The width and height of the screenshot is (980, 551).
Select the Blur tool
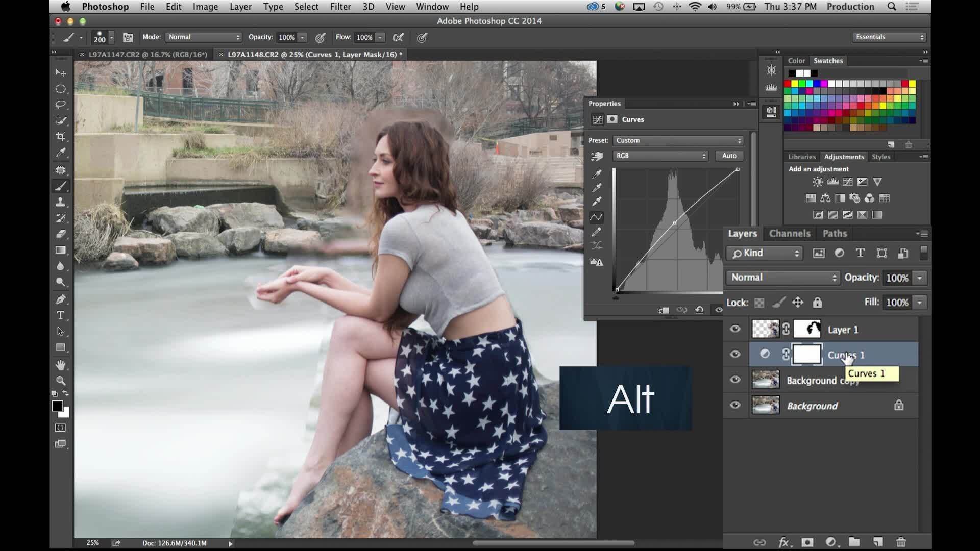[x=60, y=266]
